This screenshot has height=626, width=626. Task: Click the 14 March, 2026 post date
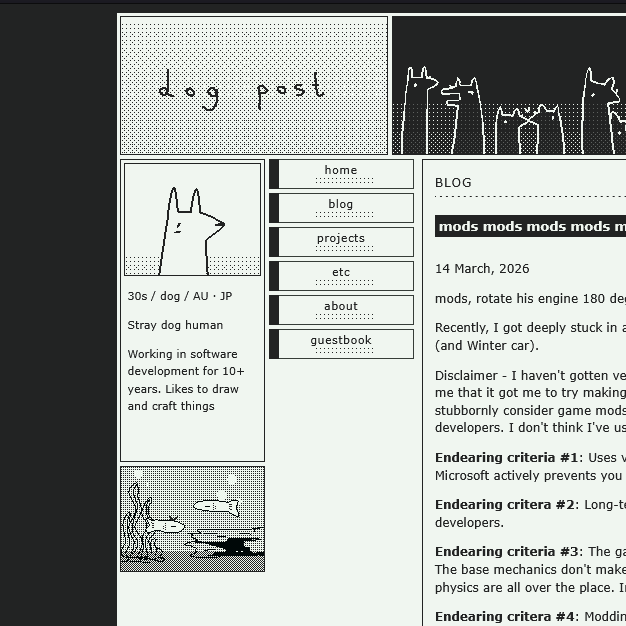(482, 269)
